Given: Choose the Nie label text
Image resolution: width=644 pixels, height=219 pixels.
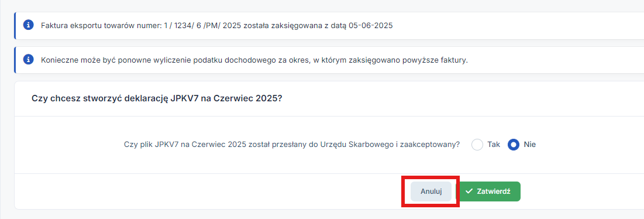Looking at the screenshot, I should tap(530, 145).
